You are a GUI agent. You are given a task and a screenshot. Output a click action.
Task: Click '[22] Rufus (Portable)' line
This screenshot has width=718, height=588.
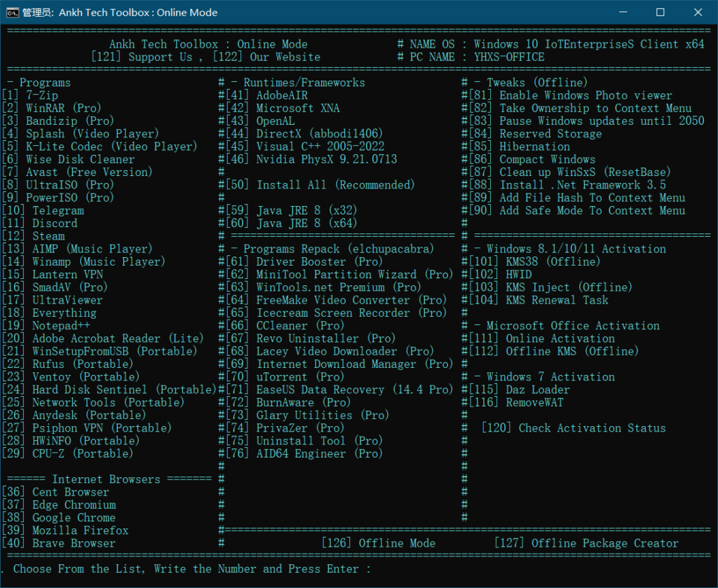[x=67, y=364]
